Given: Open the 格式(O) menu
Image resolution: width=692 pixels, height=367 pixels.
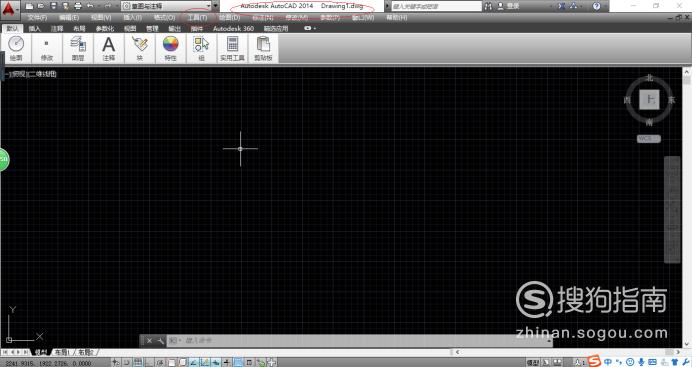Looking at the screenshot, I should [165, 18].
